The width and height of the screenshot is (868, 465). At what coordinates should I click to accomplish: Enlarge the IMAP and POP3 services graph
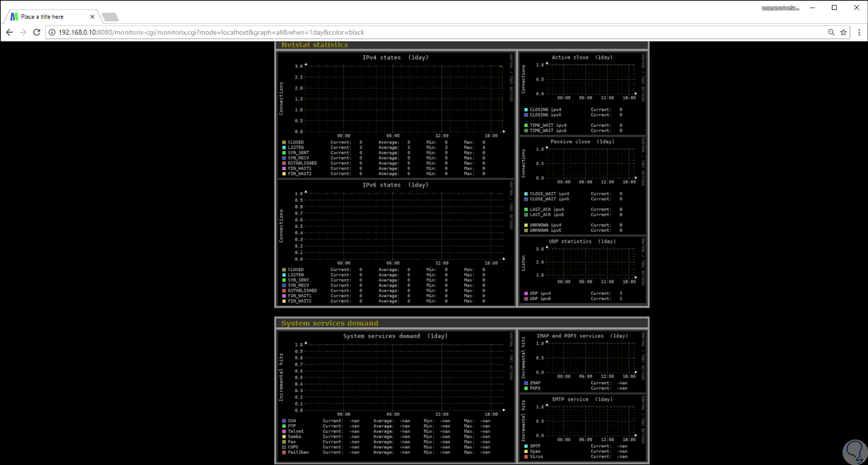tap(582, 357)
